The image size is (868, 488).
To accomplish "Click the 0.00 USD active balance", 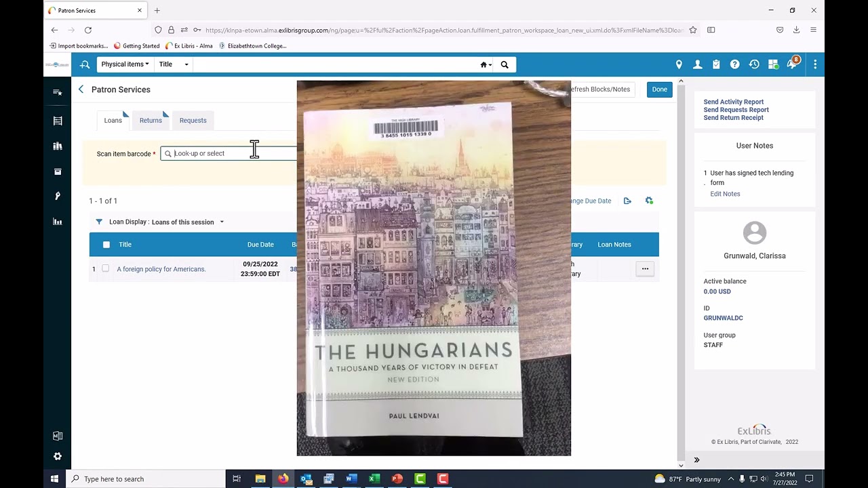I will point(717,291).
